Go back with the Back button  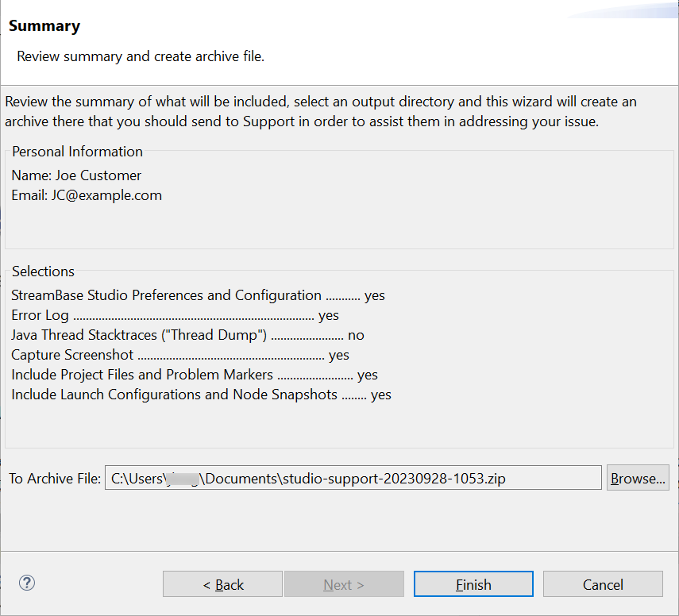222,584
